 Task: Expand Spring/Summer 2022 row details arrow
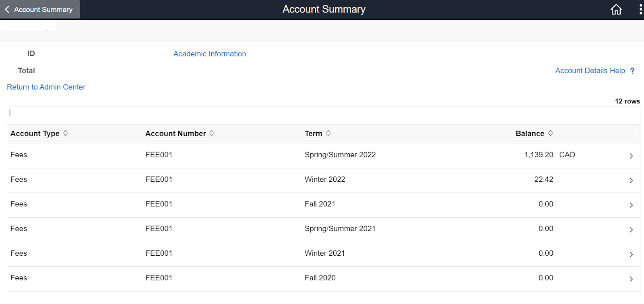point(631,156)
